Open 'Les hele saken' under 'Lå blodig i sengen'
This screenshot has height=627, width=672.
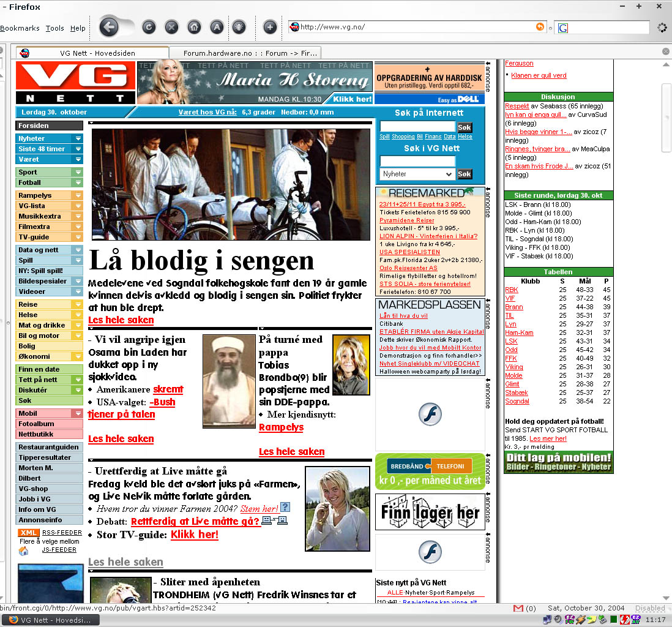pyautogui.click(x=121, y=320)
